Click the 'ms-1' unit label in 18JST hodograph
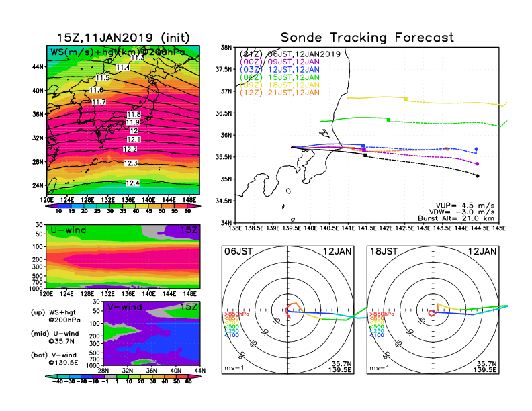Screen dimensions: 532x411 380,368
